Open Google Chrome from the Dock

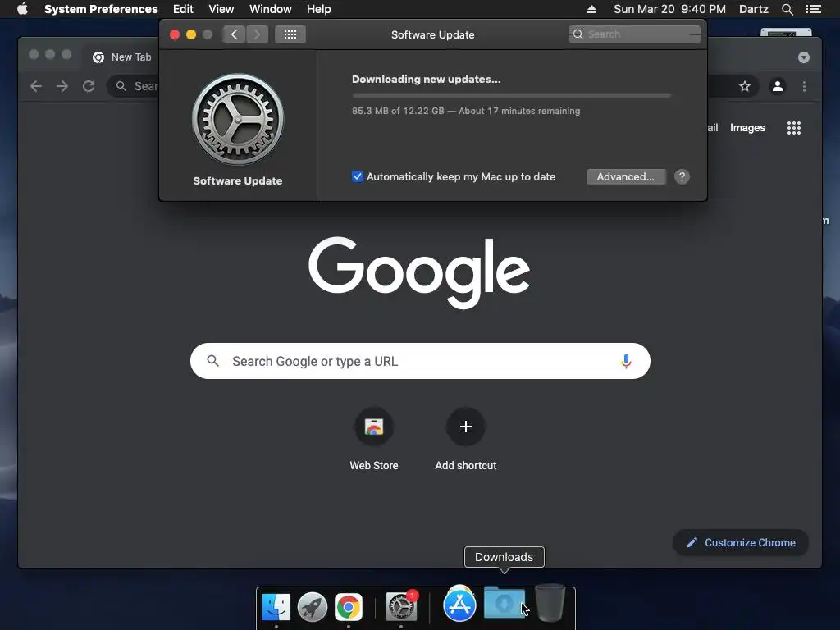[348, 607]
